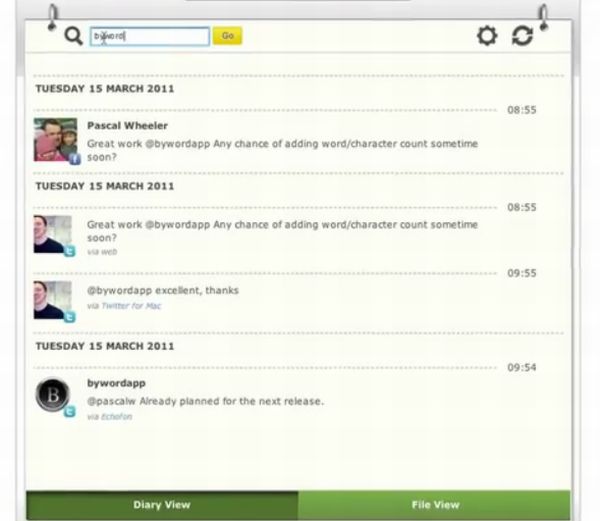Click the magnifying glass search icon

[73, 36]
